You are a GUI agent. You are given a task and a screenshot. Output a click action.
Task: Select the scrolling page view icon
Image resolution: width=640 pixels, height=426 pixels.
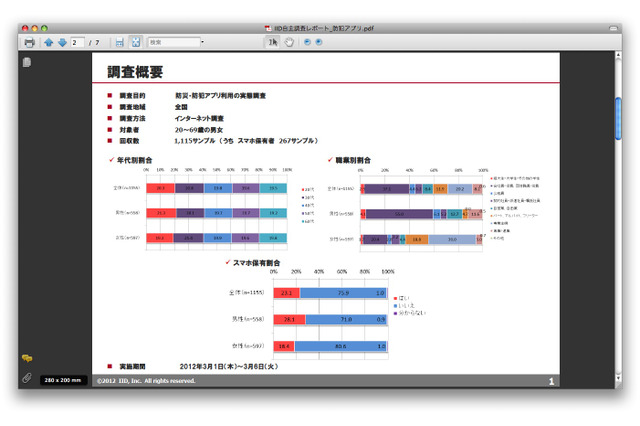(x=120, y=42)
